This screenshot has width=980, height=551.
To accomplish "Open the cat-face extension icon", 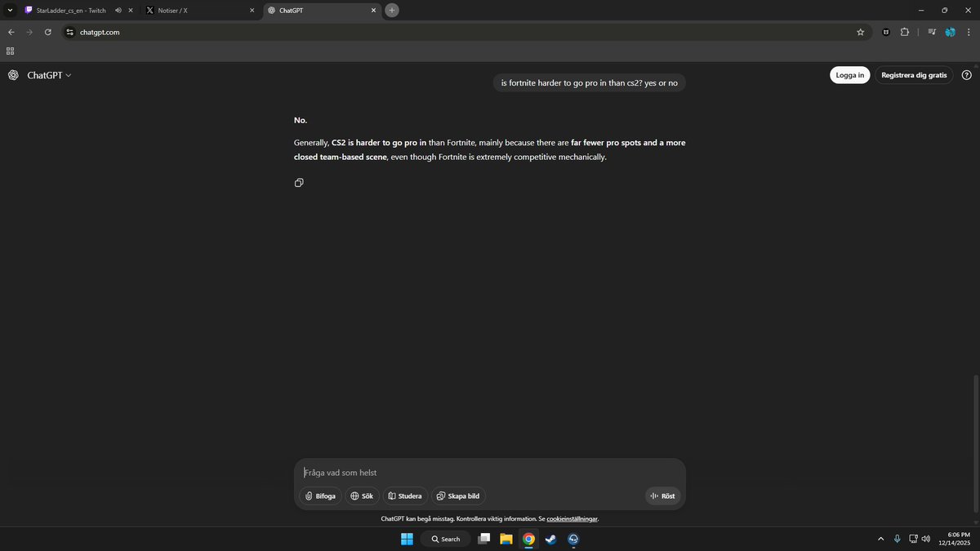I will (886, 32).
